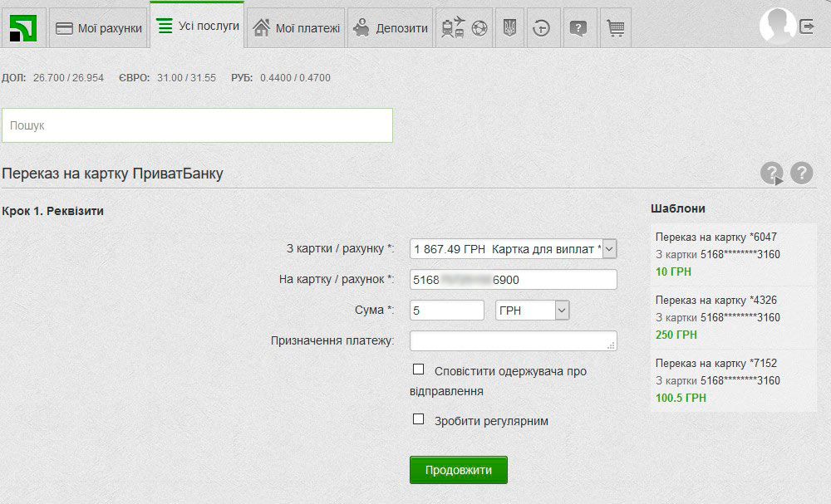This screenshot has width=831, height=504.
Task: Click the Призначення платежу text area
Action: [513, 341]
